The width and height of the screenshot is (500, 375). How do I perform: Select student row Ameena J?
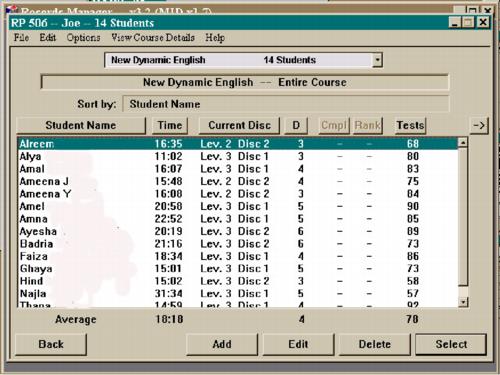(x=238, y=181)
